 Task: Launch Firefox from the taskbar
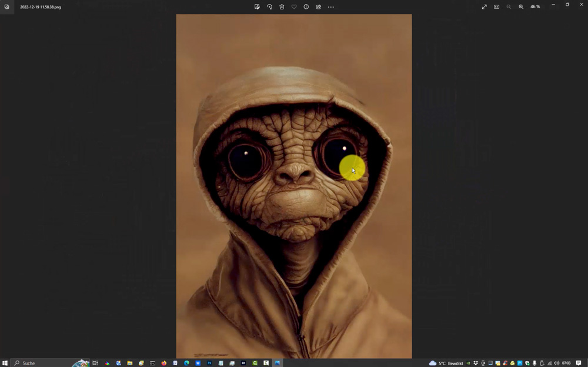click(x=164, y=363)
